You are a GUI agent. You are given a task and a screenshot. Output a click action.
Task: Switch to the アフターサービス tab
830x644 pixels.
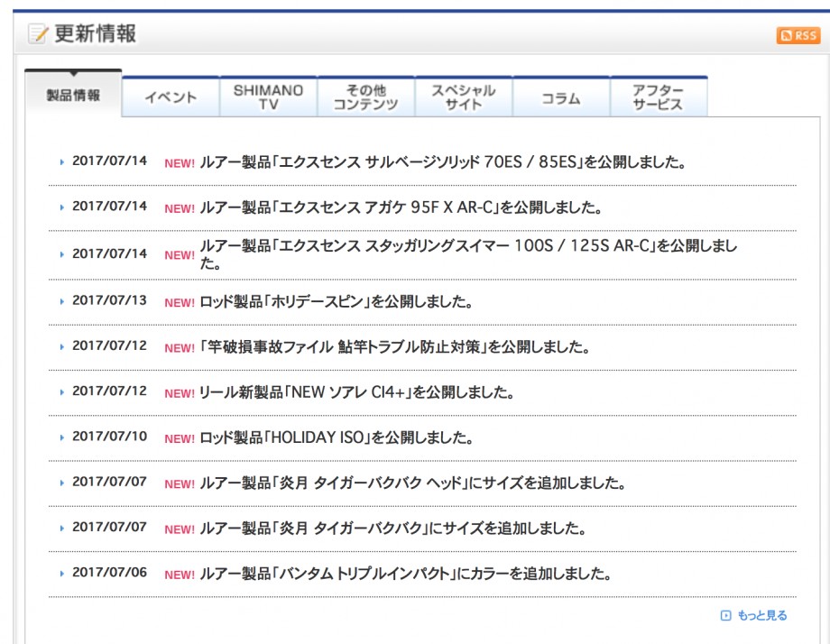pos(659,97)
